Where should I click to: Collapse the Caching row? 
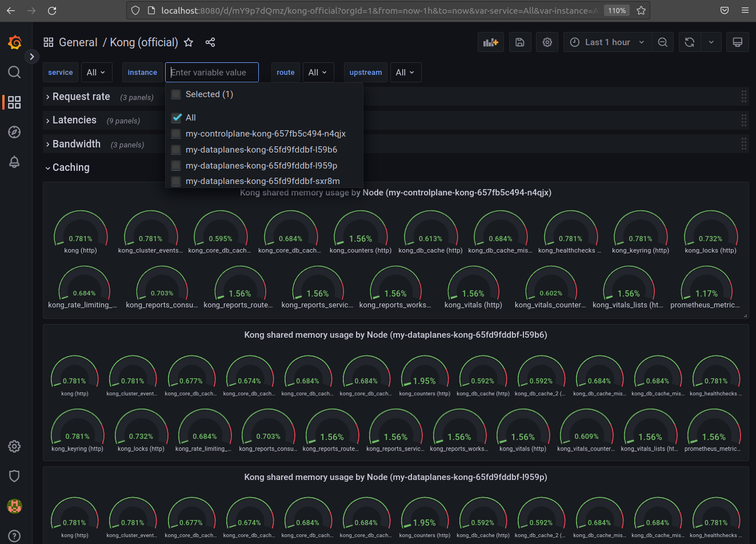(71, 167)
